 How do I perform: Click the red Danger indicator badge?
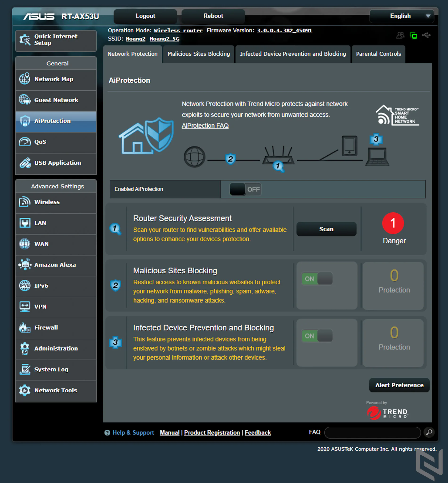click(x=393, y=223)
